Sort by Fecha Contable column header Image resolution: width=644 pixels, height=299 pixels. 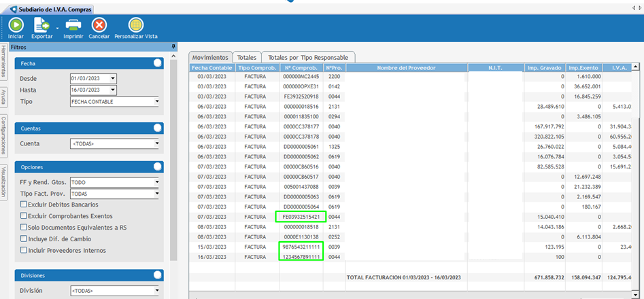click(x=212, y=68)
